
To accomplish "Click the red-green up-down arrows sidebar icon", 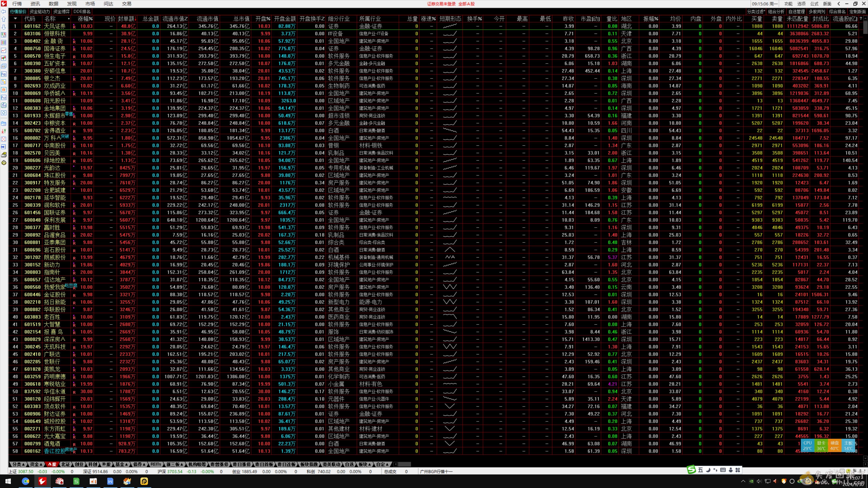I will click(x=4, y=131).
